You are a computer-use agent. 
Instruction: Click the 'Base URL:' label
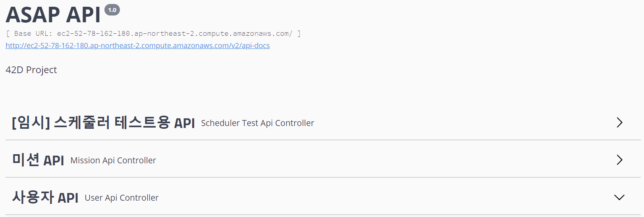[33, 34]
